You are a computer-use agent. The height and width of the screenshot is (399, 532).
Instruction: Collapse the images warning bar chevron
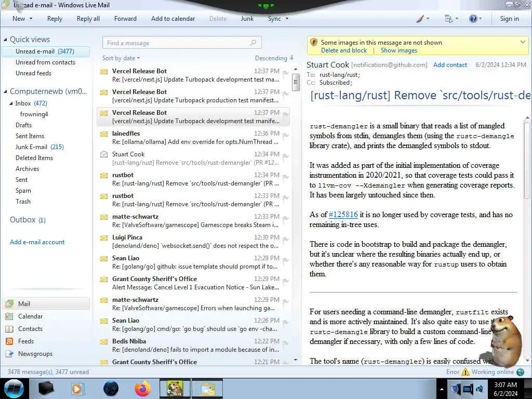pos(523,42)
